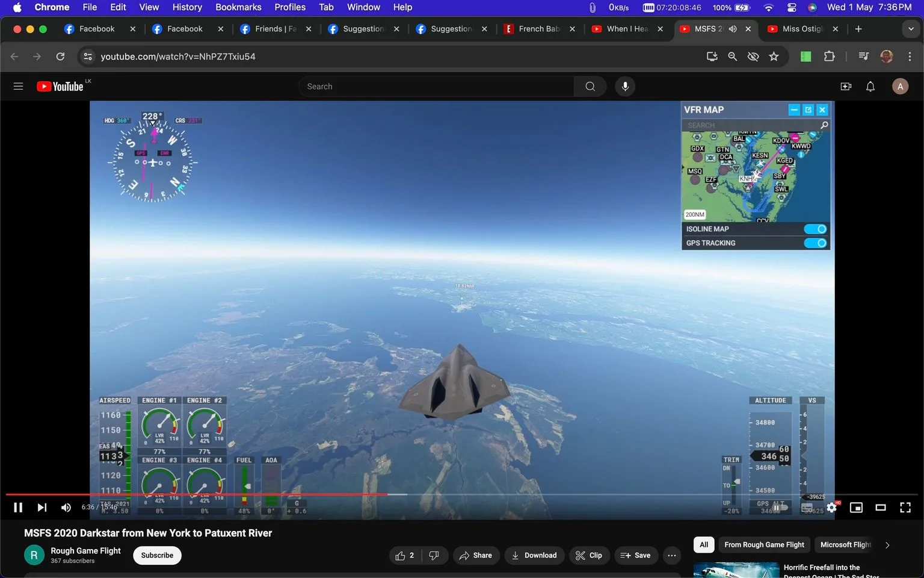Disable GPS TRACKING on the VFR map

click(x=816, y=243)
